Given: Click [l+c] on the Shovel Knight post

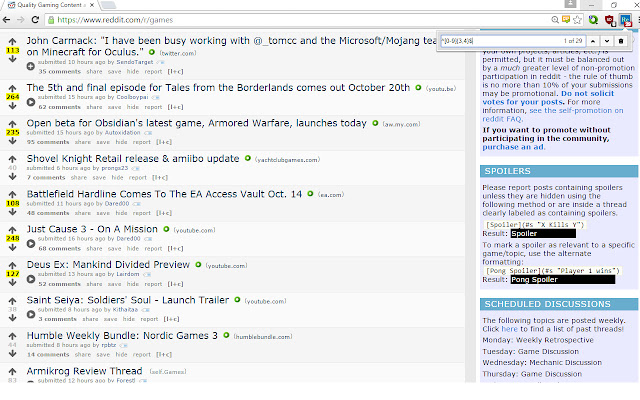Looking at the screenshot, I should 160,178.
